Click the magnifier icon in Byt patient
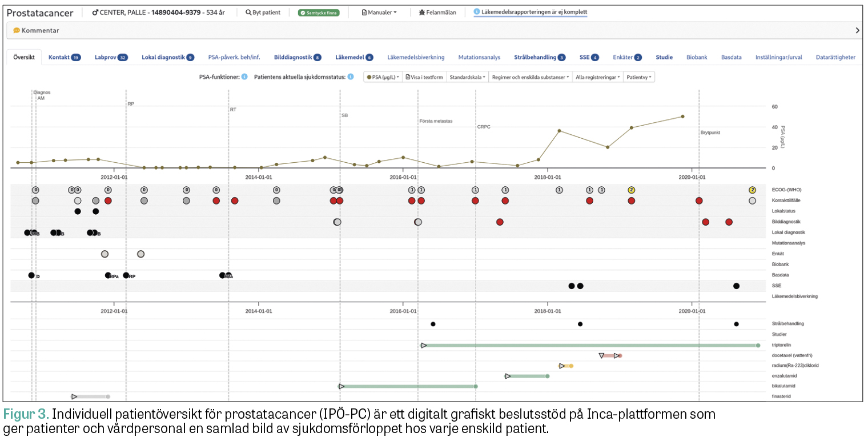868x441 pixels. (x=248, y=13)
